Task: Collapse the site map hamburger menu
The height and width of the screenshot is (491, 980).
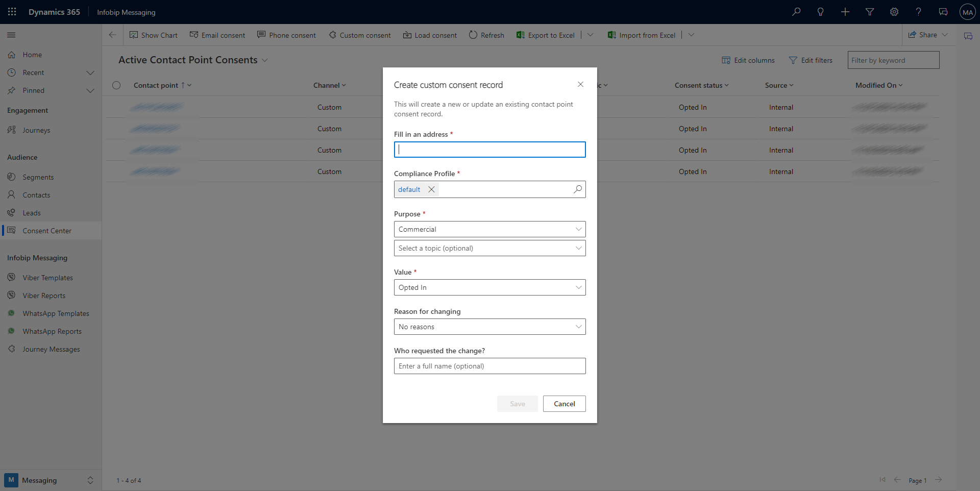Action: [x=11, y=35]
